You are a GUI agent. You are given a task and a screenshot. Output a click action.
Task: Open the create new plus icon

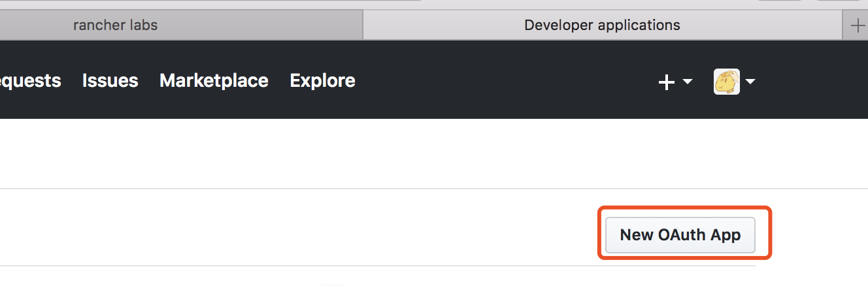666,82
